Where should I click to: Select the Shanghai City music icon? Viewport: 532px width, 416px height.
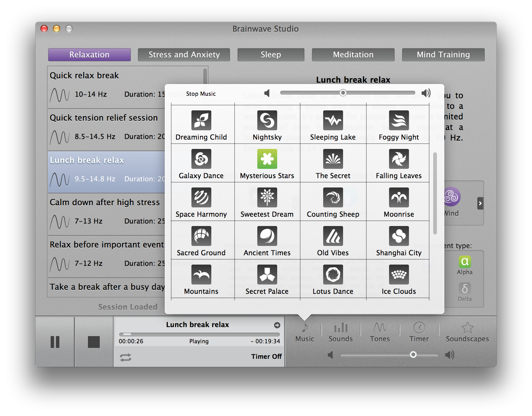pos(399,236)
